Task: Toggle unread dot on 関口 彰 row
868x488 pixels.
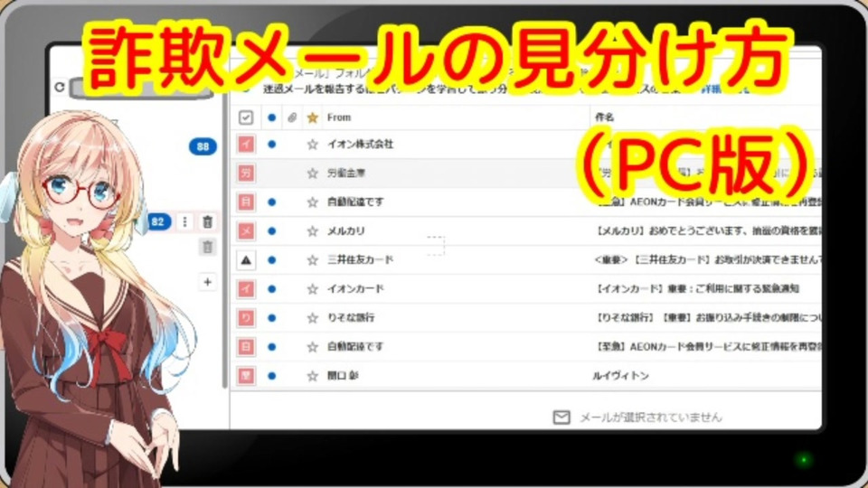Action: [271, 376]
